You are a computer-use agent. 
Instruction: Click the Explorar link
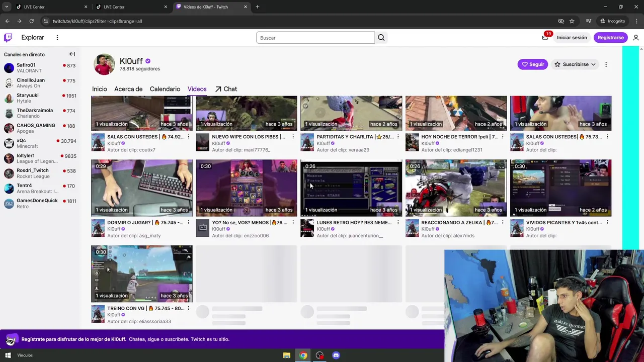[33, 38]
